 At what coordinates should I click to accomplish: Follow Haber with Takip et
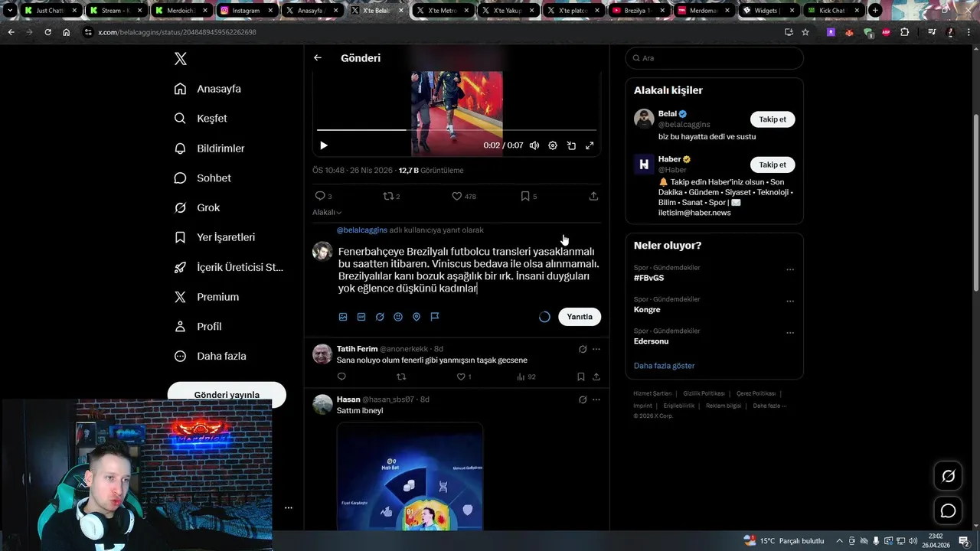coord(773,165)
